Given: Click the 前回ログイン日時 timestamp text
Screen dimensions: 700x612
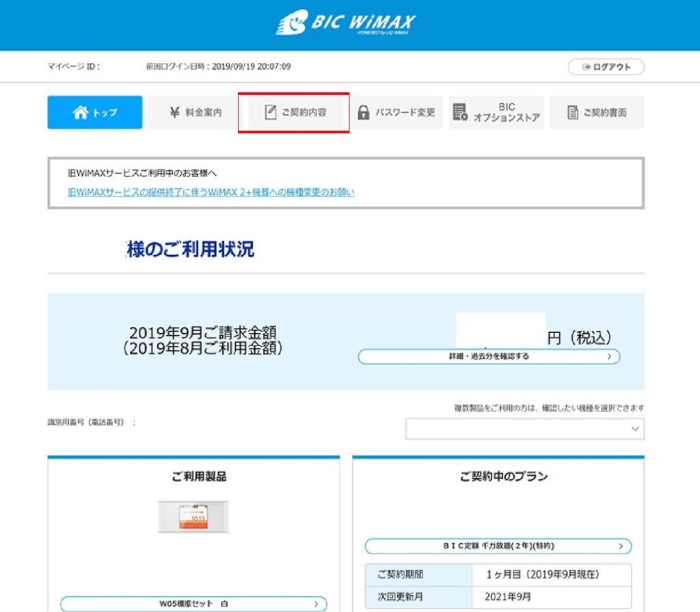Looking at the screenshot, I should coord(218,66).
